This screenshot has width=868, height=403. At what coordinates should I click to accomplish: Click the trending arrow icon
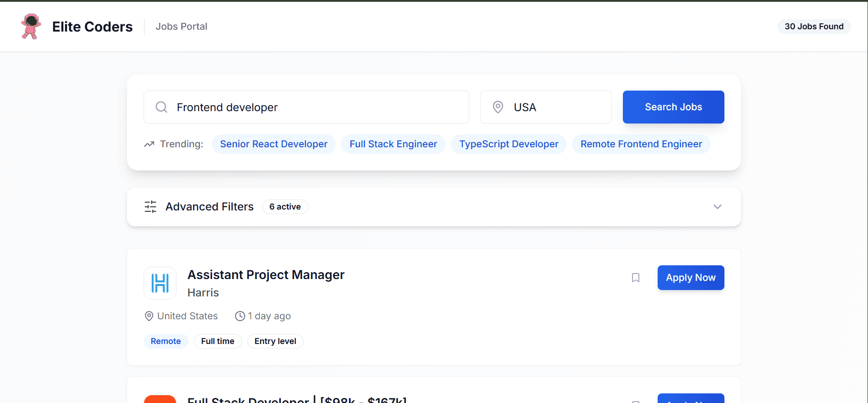click(149, 144)
